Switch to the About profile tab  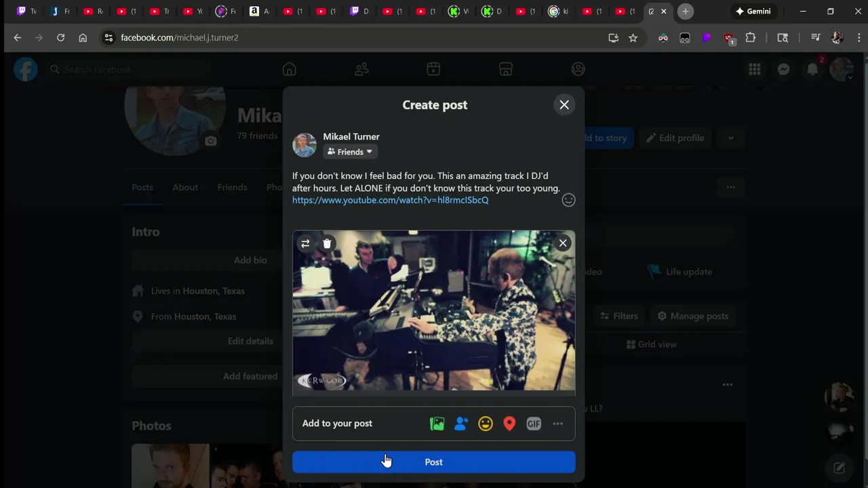185,188
